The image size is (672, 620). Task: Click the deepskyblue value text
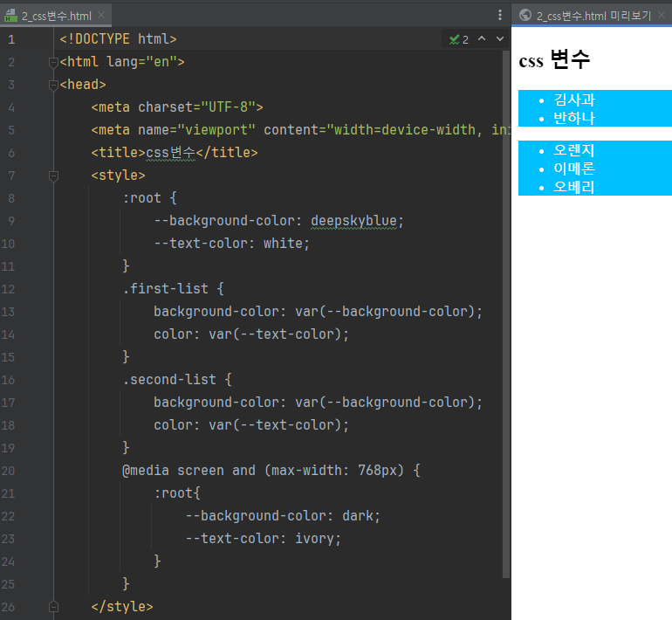pyautogui.click(x=353, y=221)
